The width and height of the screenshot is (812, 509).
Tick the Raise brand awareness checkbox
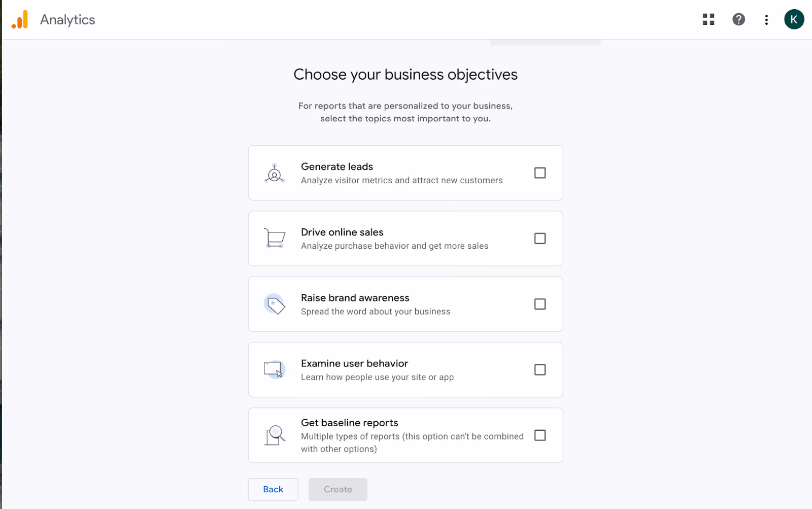point(540,304)
